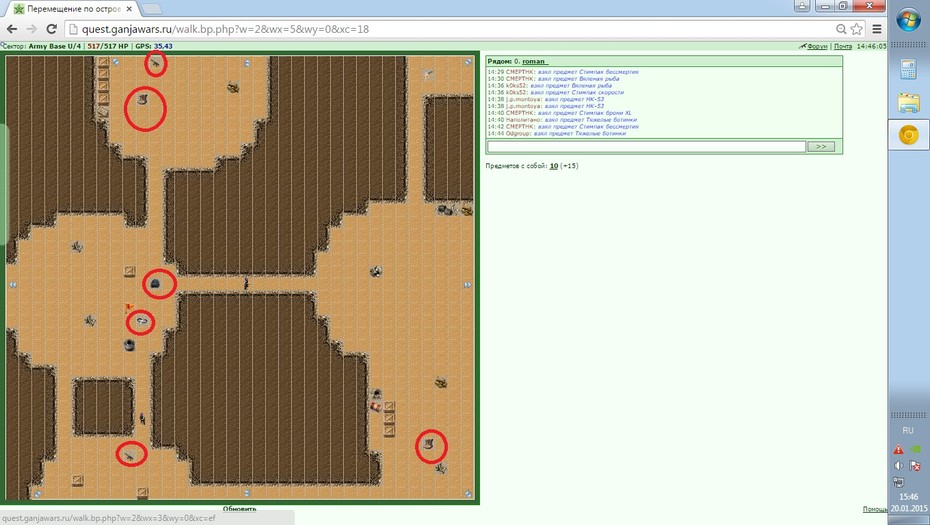Open the roman_ player profile link
Viewport: 930px width, 525px height.
[534, 61]
